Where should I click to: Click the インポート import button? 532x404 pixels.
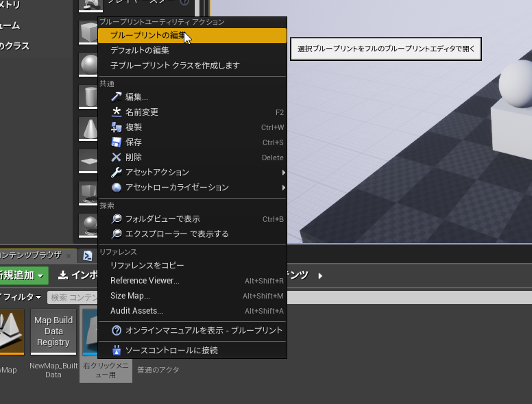coord(77,275)
